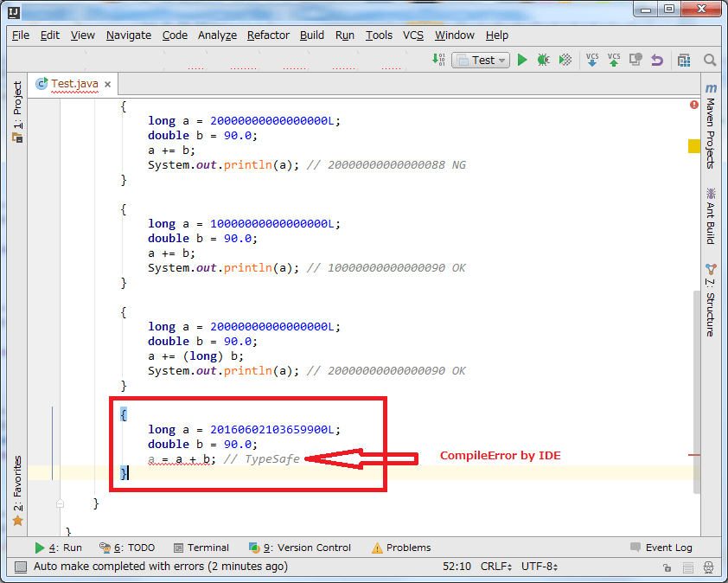Open Search Everywhere with magnifier icon
This screenshot has height=583, width=728.
709,60
